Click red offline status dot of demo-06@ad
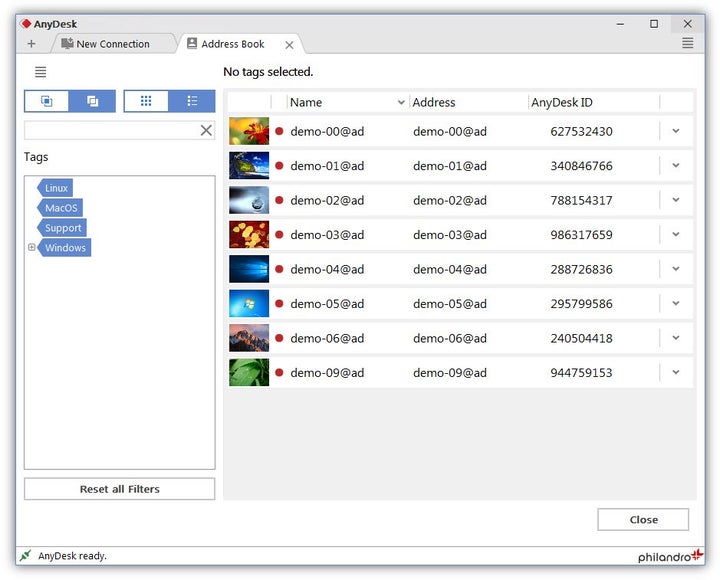 pyautogui.click(x=279, y=338)
